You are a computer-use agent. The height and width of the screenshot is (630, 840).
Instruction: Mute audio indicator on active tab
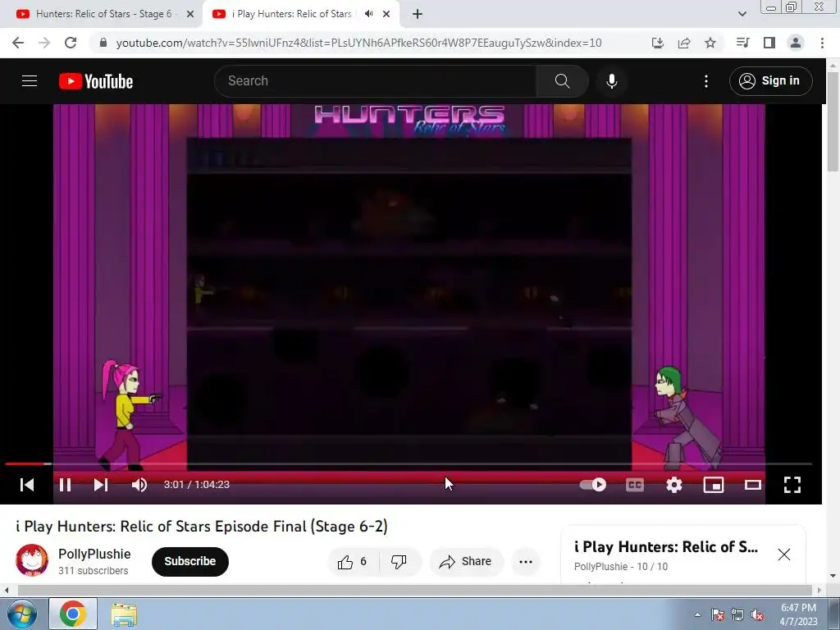tap(368, 14)
